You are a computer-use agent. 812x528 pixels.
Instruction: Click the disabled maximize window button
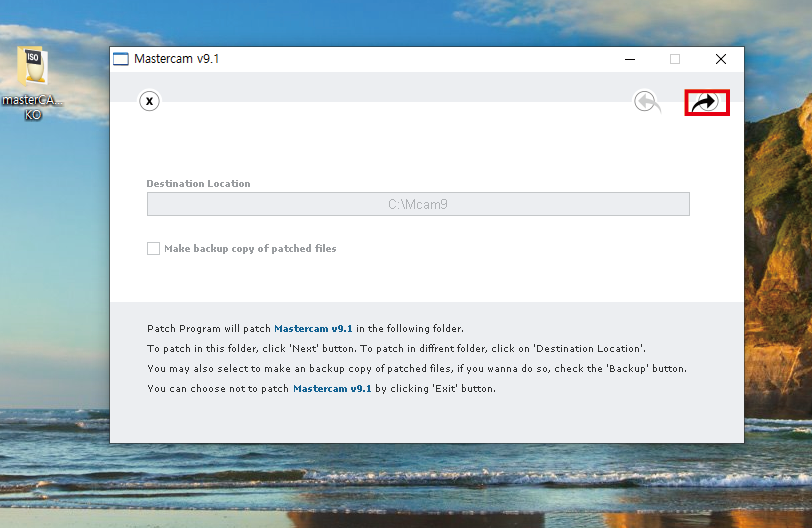[675, 59]
